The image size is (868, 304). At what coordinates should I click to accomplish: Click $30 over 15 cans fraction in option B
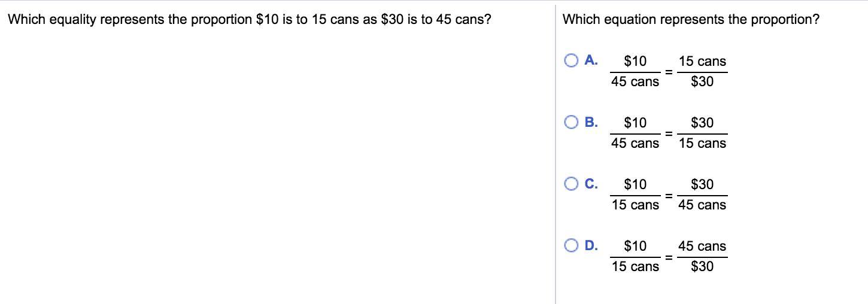click(x=702, y=133)
